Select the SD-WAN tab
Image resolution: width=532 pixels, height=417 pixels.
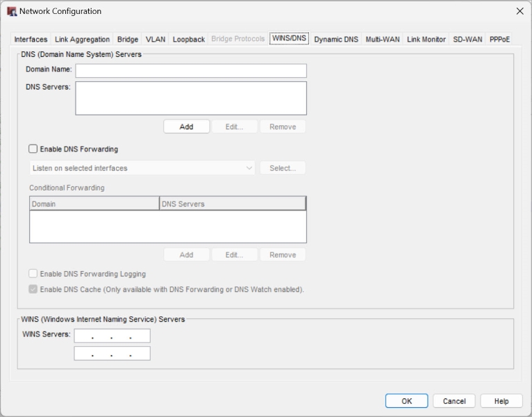(467, 40)
